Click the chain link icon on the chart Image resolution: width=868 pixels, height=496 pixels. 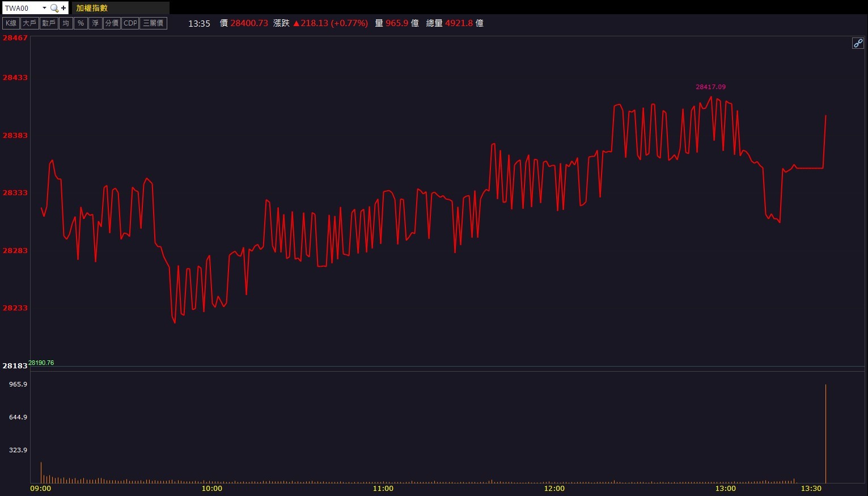(858, 43)
